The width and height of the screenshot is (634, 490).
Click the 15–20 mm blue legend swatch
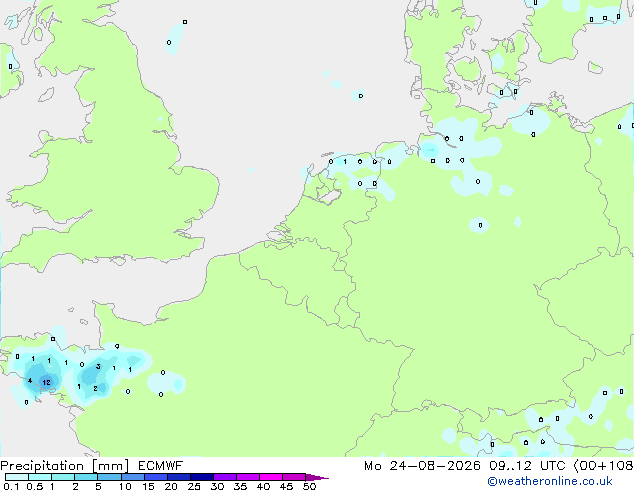coord(156,477)
